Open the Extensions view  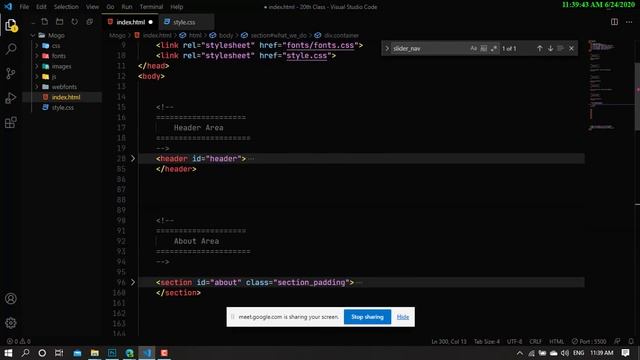pos(11,122)
